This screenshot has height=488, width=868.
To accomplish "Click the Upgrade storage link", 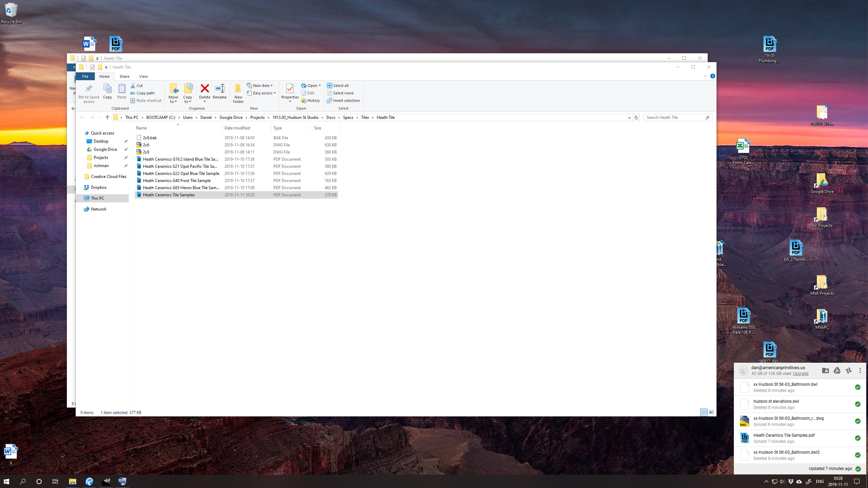I will [x=800, y=374].
